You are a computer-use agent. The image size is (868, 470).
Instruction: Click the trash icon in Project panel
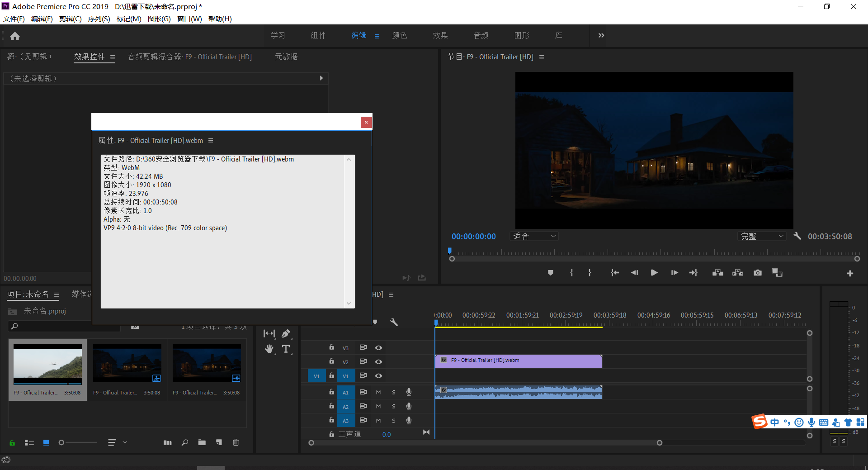point(236,442)
